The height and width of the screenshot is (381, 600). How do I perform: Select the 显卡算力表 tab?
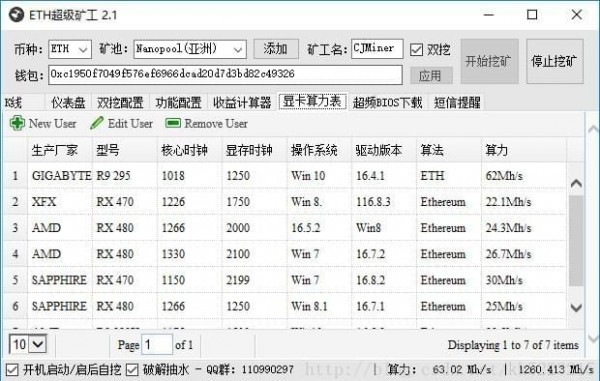click(x=312, y=101)
